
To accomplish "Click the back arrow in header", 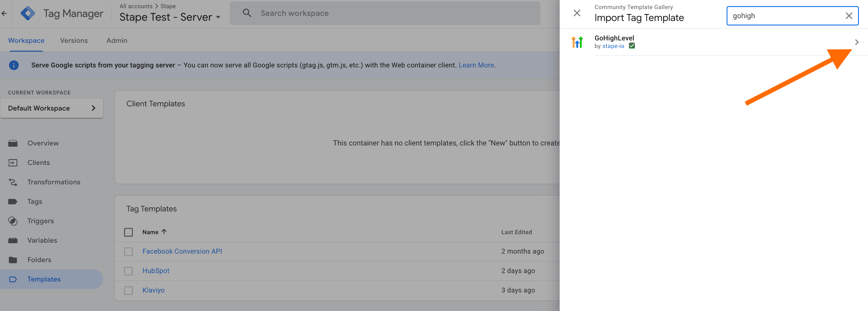I will coord(4,13).
